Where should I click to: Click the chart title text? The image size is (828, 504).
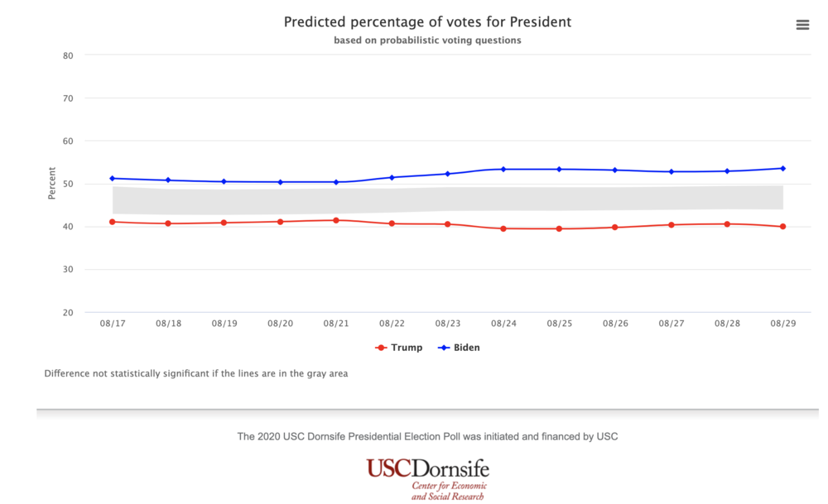click(x=427, y=22)
